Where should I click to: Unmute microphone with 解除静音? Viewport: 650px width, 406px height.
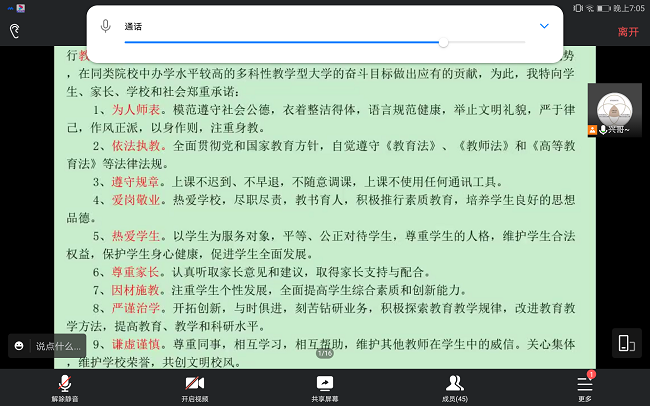65,387
